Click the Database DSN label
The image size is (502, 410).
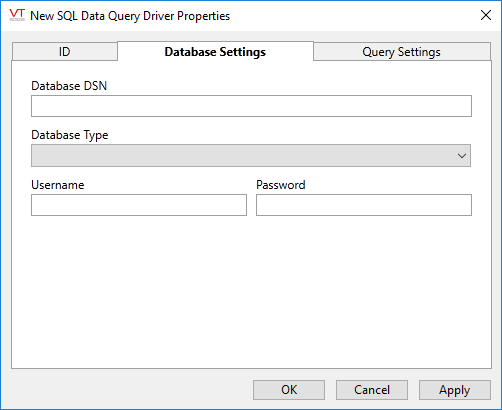click(x=69, y=86)
